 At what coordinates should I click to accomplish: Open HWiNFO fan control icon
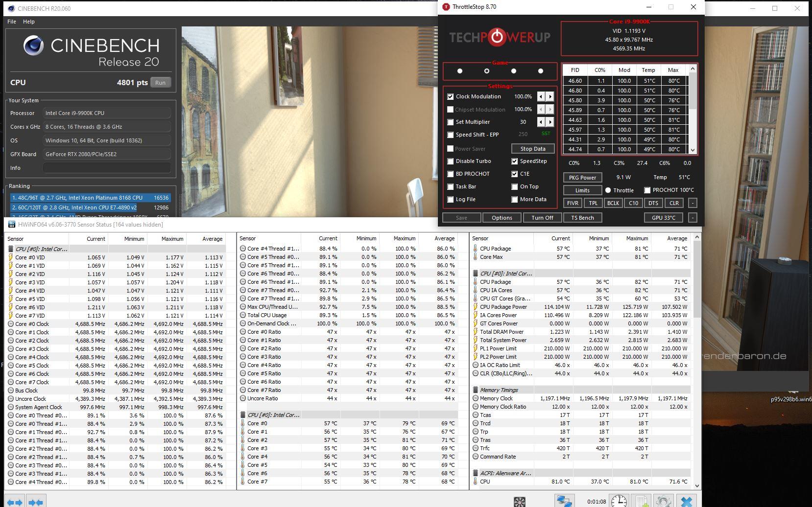(x=520, y=501)
